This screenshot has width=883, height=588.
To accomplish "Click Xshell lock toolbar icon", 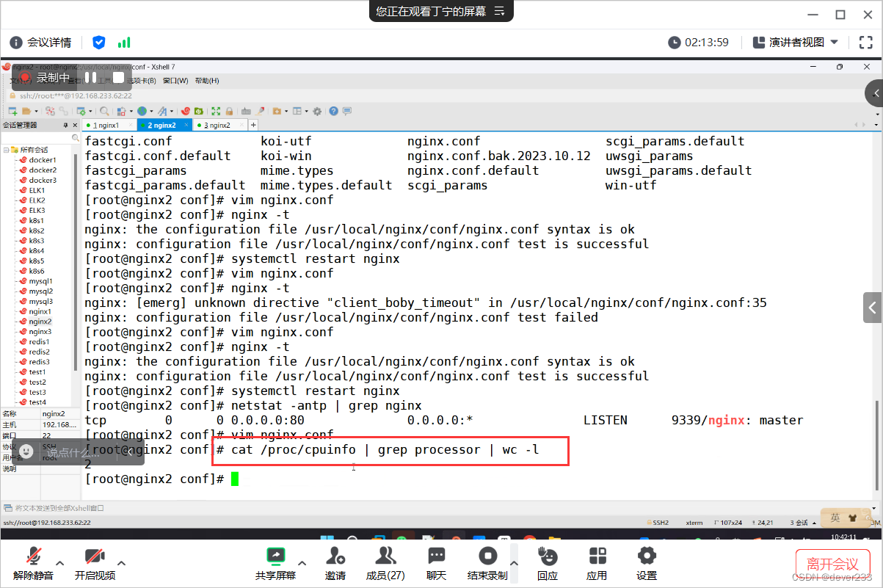I will [x=229, y=112].
